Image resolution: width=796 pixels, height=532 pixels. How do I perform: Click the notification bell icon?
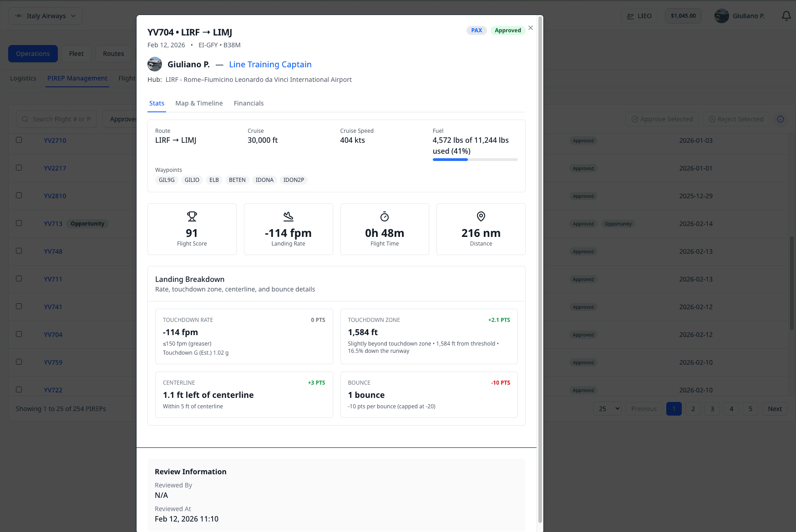tap(786, 15)
